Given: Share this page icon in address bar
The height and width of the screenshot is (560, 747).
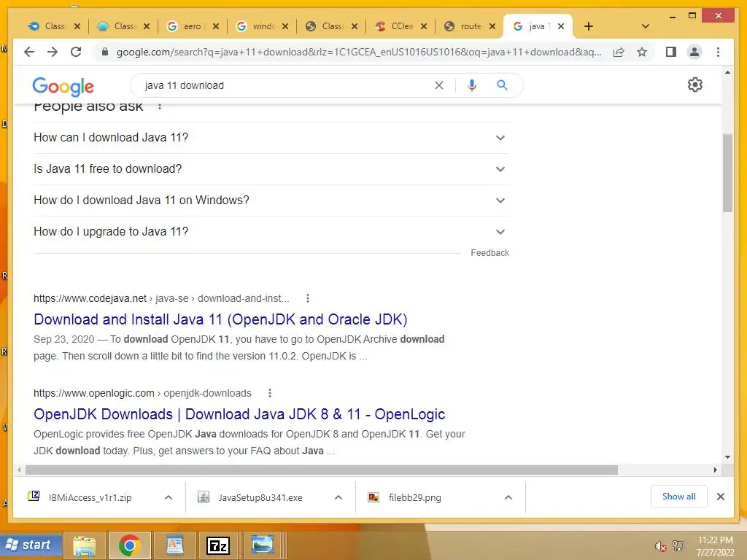Looking at the screenshot, I should (x=619, y=52).
